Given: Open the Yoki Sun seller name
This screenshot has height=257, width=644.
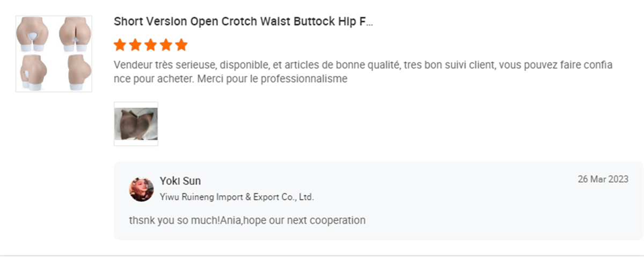Looking at the screenshot, I should pyautogui.click(x=180, y=181).
